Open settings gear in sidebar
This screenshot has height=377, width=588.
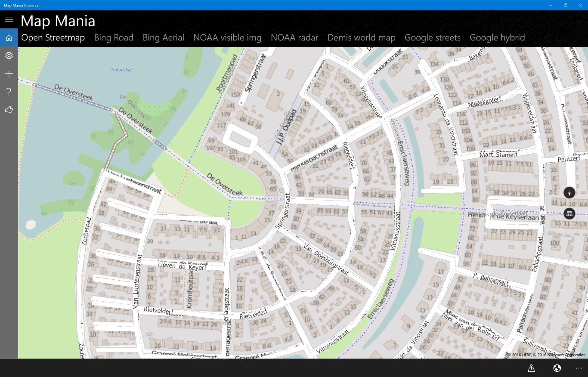9,56
